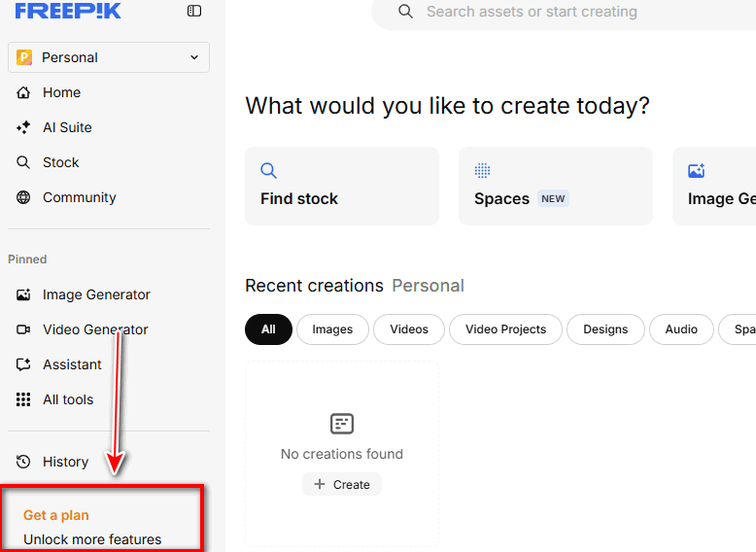
Task: Filter recent creations by Video Projects
Action: [505, 329]
